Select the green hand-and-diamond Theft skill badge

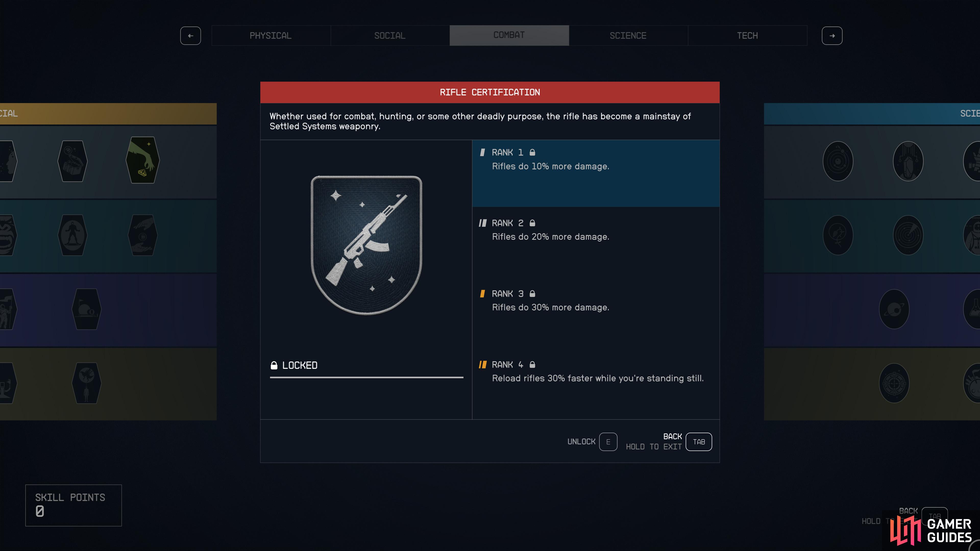[143, 160]
